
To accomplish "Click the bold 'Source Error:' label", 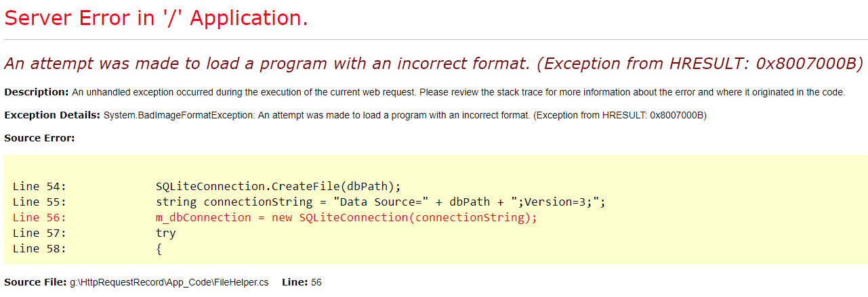I will (39, 138).
